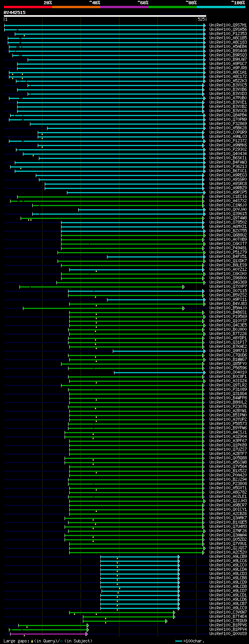This screenshot has width=249, height=644.
Task: Open the UniRef100_Q7V564 hit
Action: point(228,467)
